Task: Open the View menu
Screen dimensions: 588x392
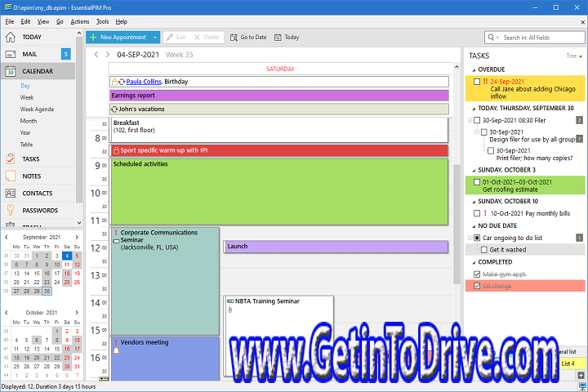Action: click(x=43, y=22)
